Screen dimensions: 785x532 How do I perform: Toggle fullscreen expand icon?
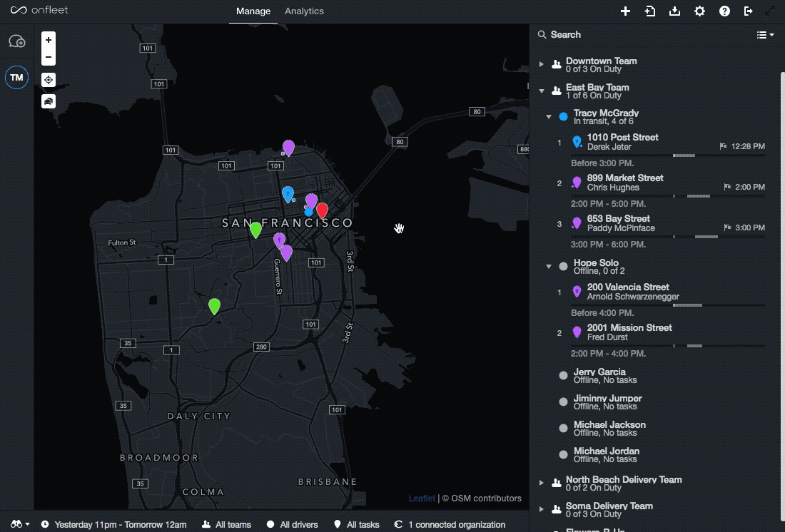pyautogui.click(x=770, y=11)
